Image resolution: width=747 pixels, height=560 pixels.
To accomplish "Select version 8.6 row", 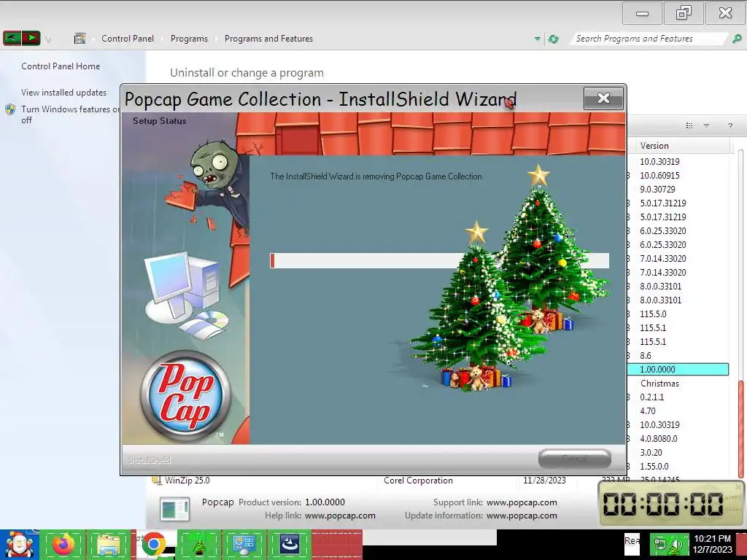I will 646,356.
